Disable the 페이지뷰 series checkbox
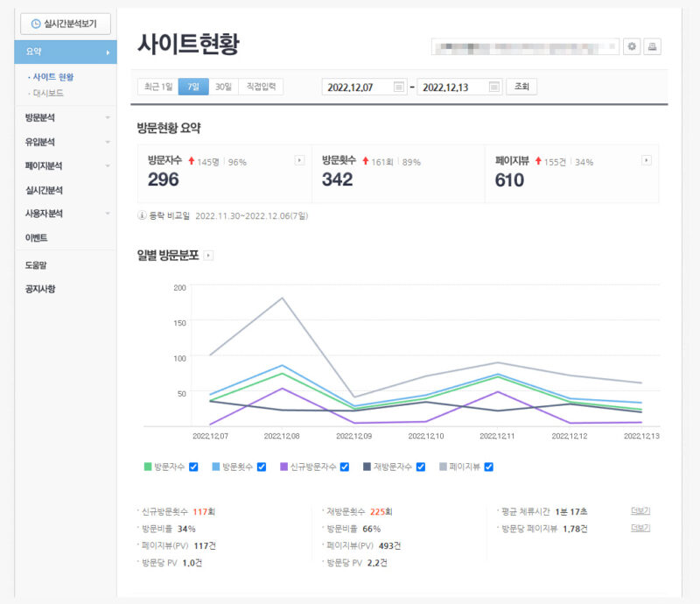 489,467
